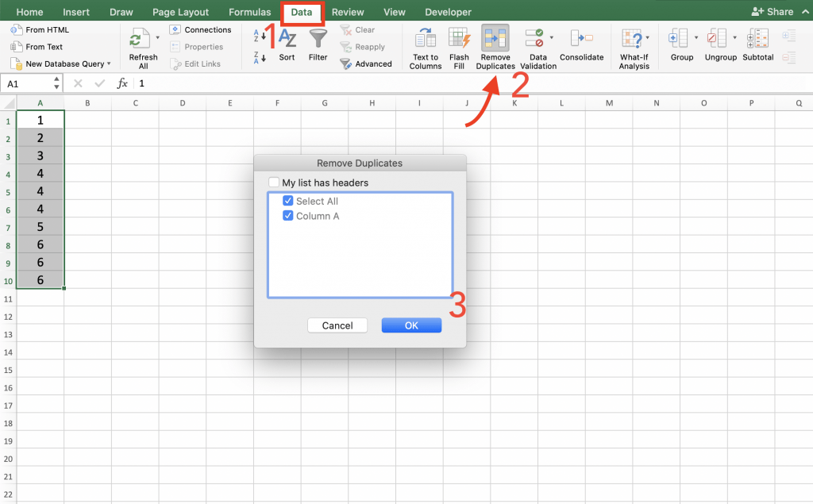Open the New Database Query dropdown
The height and width of the screenshot is (504, 813).
[x=107, y=63]
